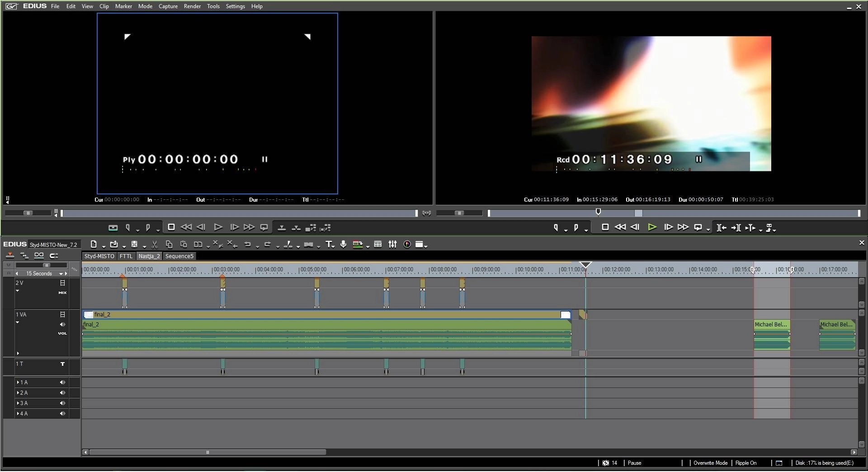Viewport: 868px width, 472px height.
Task: Click the Copy icon in timeline toolbar
Action: 169,244
